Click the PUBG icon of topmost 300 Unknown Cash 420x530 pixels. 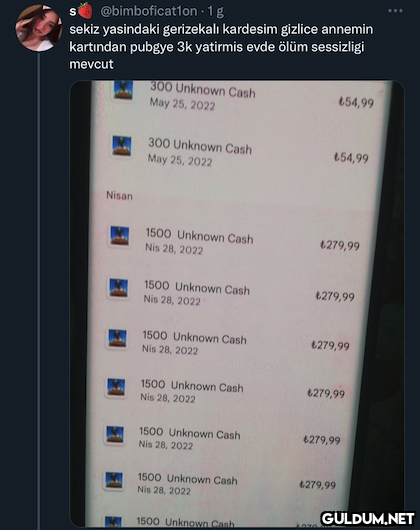tap(123, 89)
